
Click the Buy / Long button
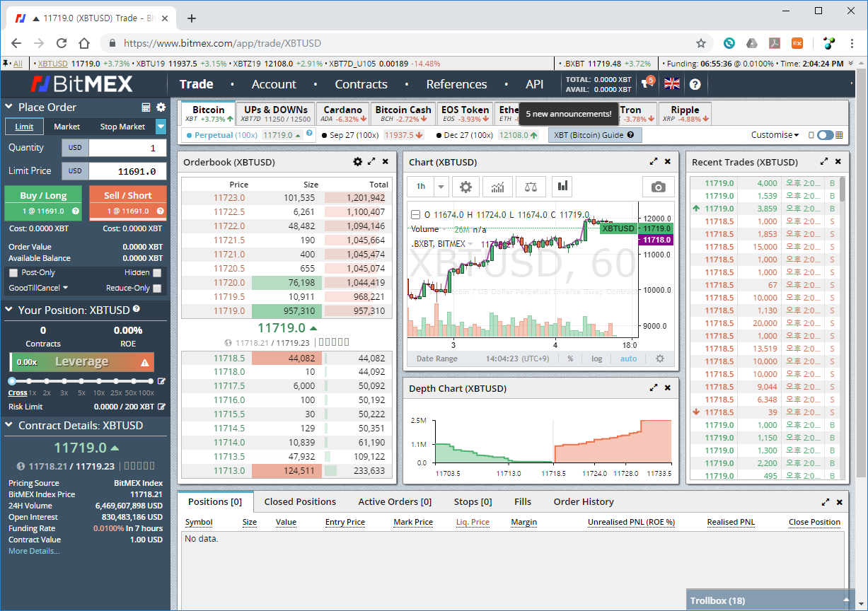click(43, 202)
